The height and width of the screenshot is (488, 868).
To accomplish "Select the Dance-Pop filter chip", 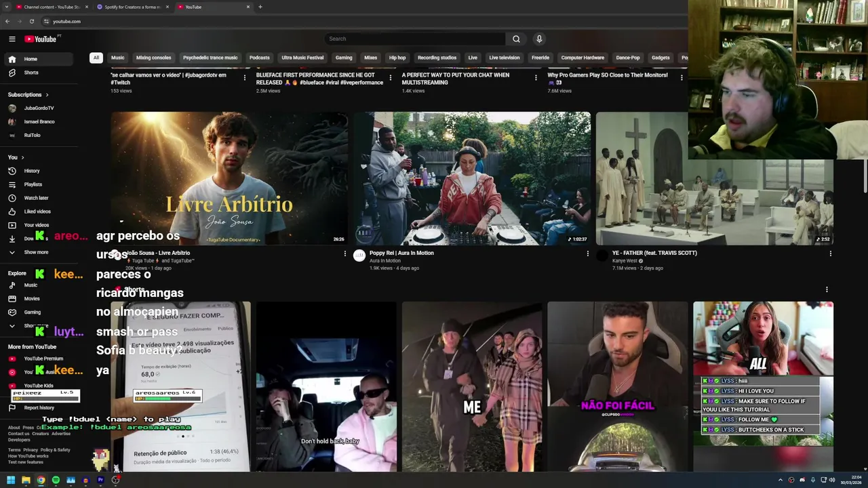I will point(628,58).
